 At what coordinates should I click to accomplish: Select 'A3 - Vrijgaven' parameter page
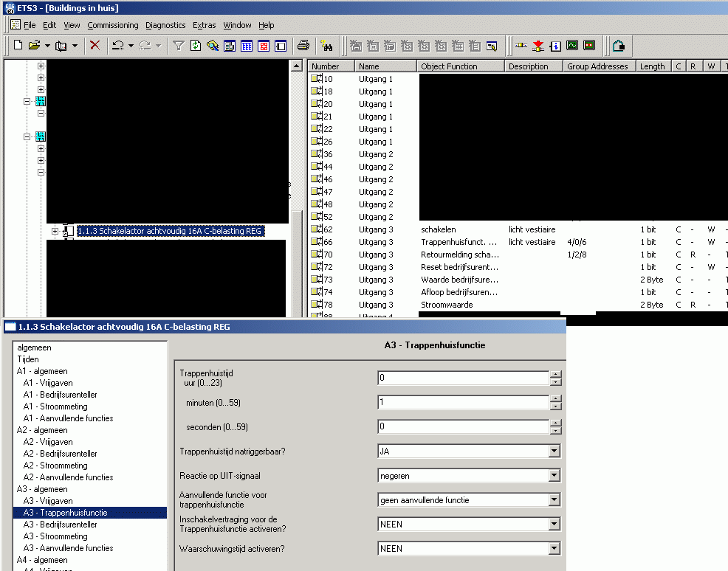(48, 500)
